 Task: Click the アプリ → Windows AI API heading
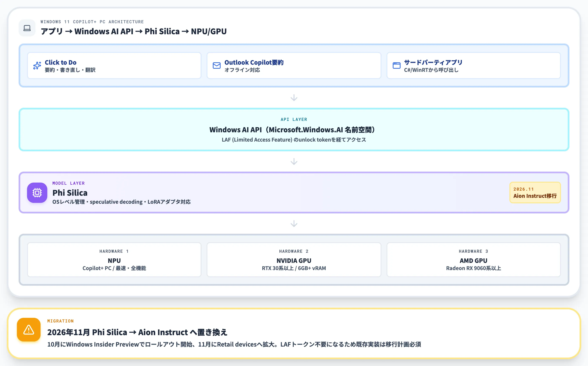point(133,31)
